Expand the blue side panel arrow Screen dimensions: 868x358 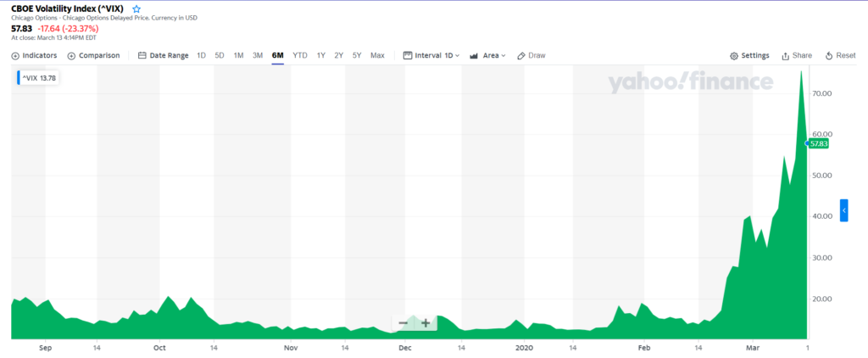pos(843,210)
